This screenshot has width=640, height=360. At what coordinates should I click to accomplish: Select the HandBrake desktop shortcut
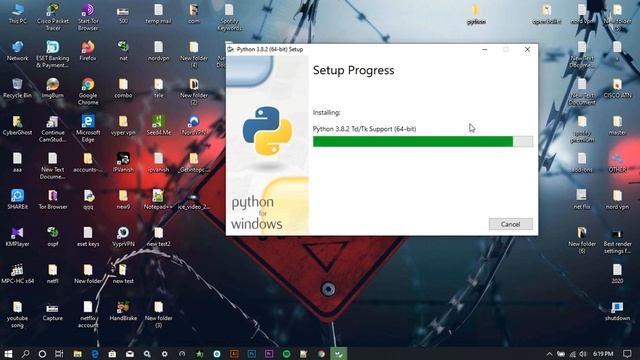(x=123, y=311)
